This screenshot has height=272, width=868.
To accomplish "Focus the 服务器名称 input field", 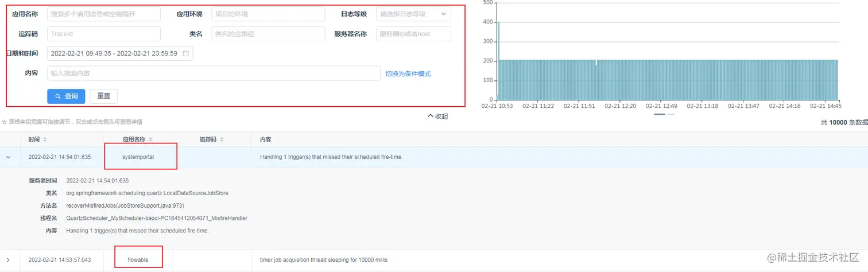I will [x=413, y=34].
